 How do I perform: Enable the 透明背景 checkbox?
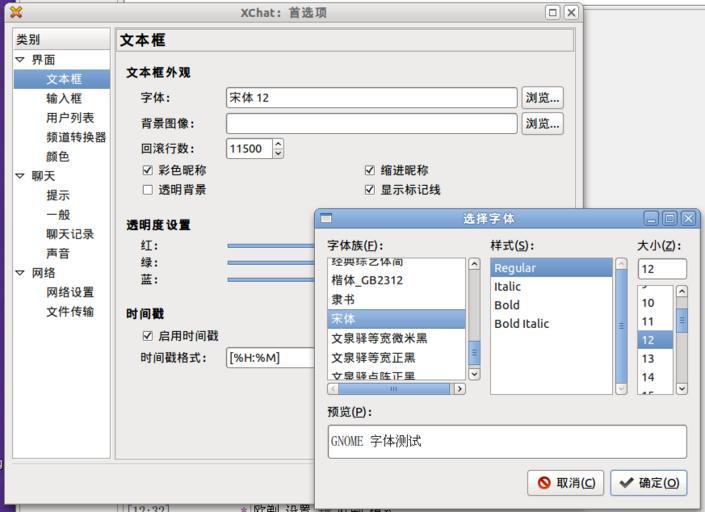point(148,190)
